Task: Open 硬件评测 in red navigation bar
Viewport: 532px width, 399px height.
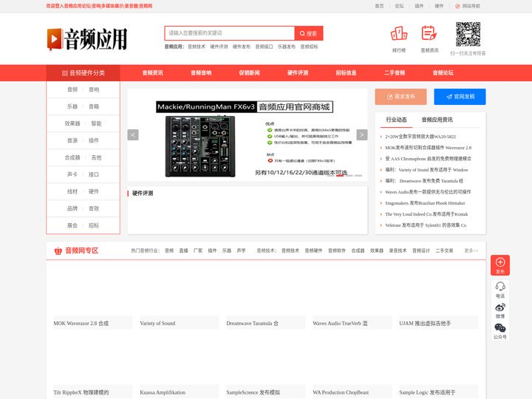Action: pos(298,72)
